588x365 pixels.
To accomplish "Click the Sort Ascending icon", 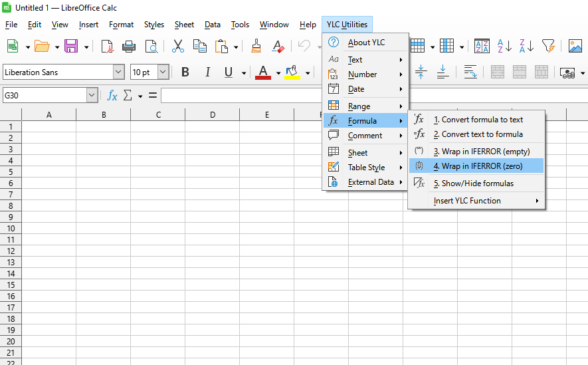I will (504, 46).
